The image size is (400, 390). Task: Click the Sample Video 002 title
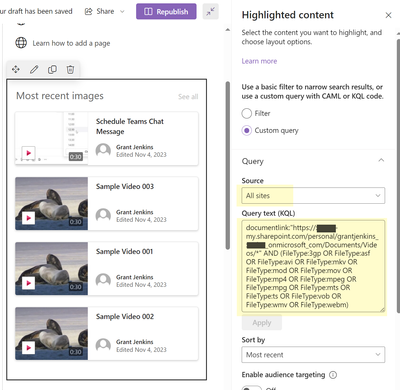(125, 316)
